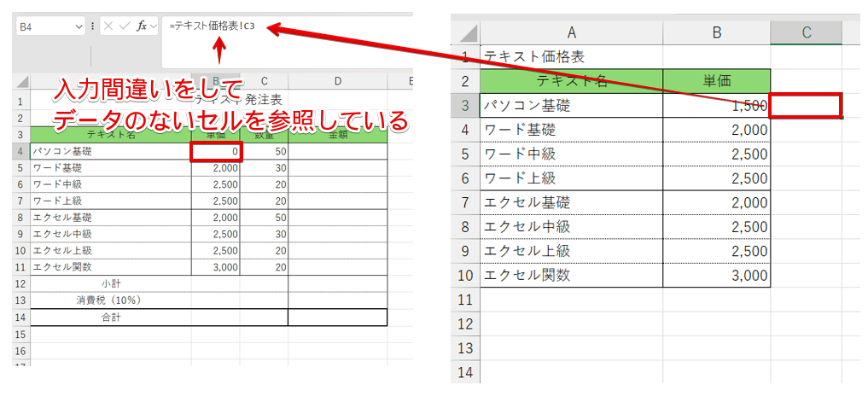
Task: Select column A header in the price table sheet
Action: pos(571,33)
